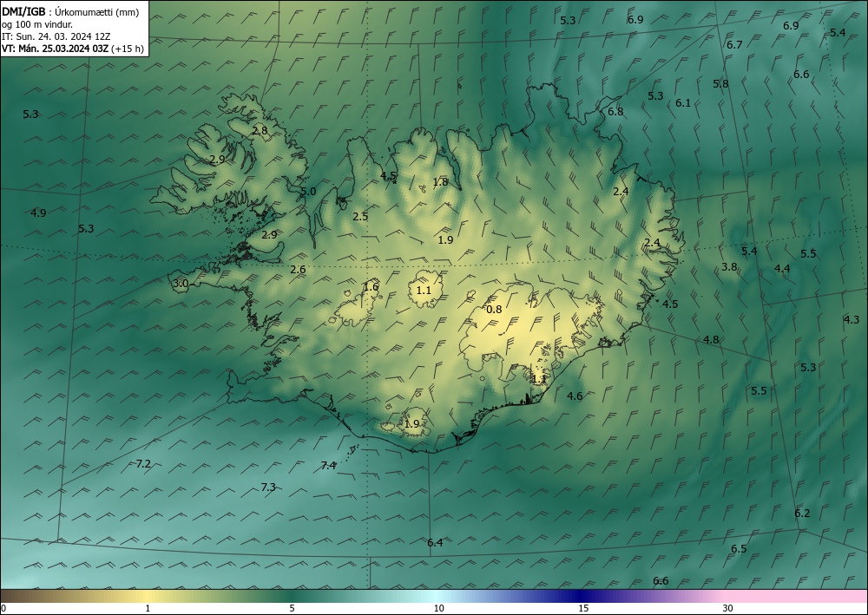Select the 4.8 value off the east coast
Image resolution: width=868 pixels, height=615 pixels.
pos(711,339)
